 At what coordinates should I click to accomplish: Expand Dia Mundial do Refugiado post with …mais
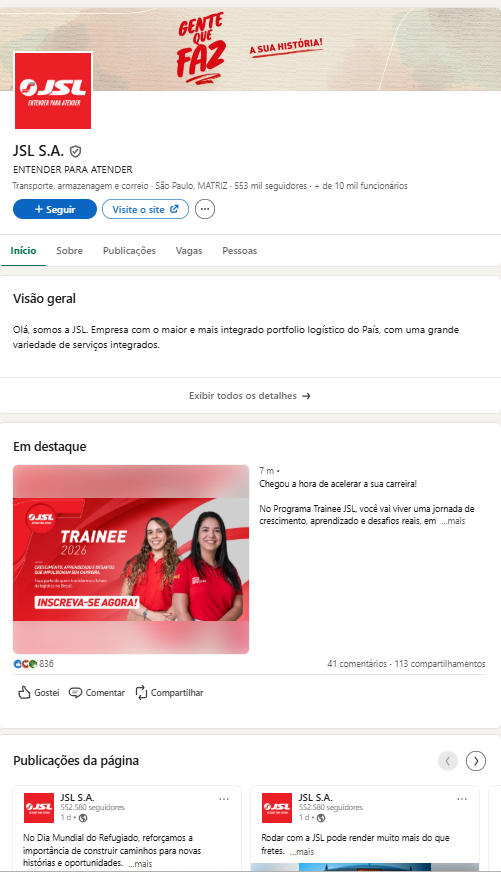(x=140, y=864)
